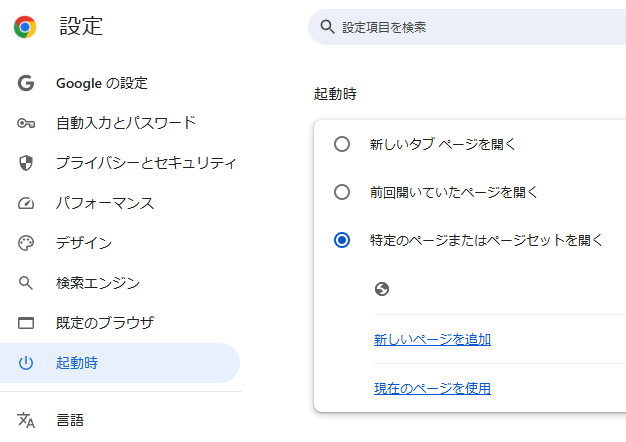Click the Chrome logo icon
The width and height of the screenshot is (626, 442).
click(25, 27)
